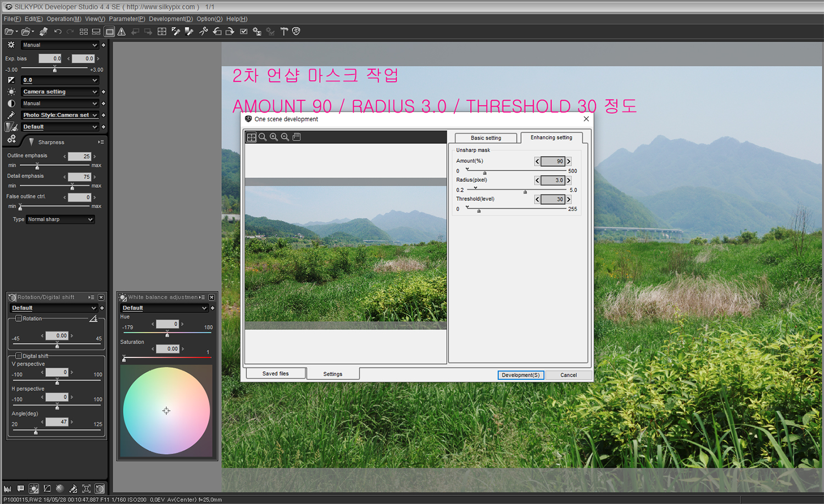This screenshot has height=504, width=824.
Task: Click the scissors icon in the toolbar
Action: click(x=203, y=32)
